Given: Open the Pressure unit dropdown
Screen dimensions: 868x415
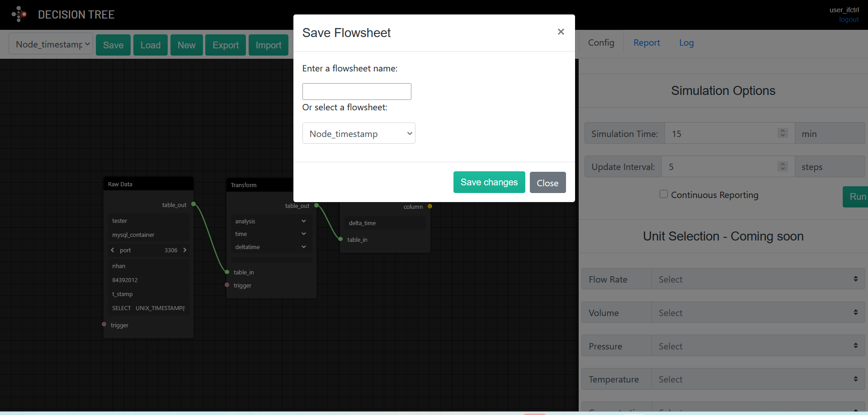Looking at the screenshot, I should tap(758, 346).
